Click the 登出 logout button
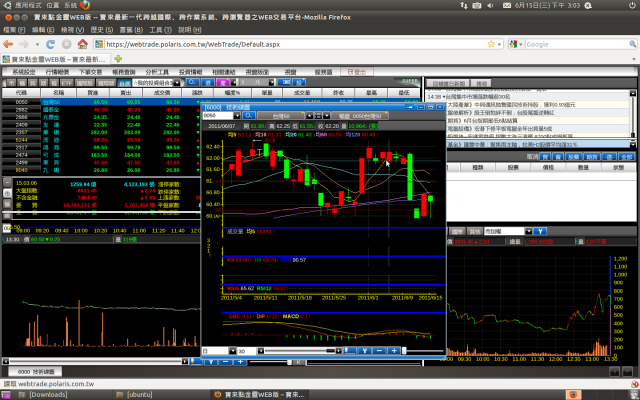Viewport: 640px width, 400px height. click(357, 72)
